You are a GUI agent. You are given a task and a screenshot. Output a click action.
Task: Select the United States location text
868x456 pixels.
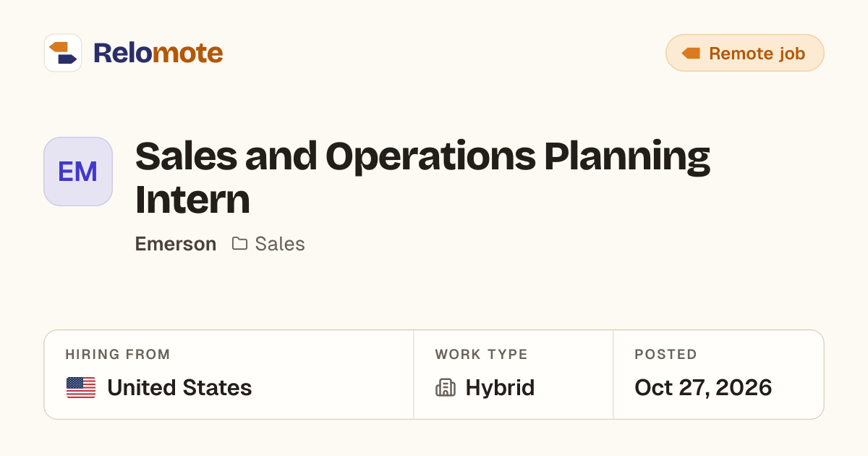179,388
